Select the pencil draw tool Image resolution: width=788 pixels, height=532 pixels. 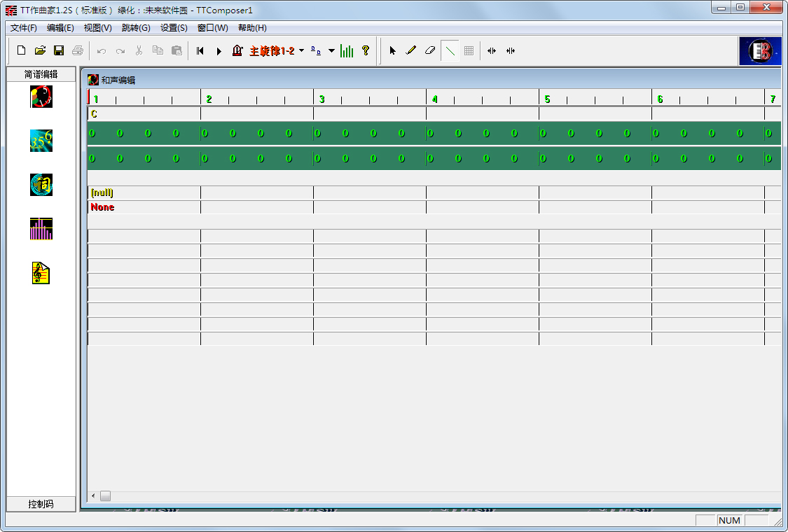[411, 50]
